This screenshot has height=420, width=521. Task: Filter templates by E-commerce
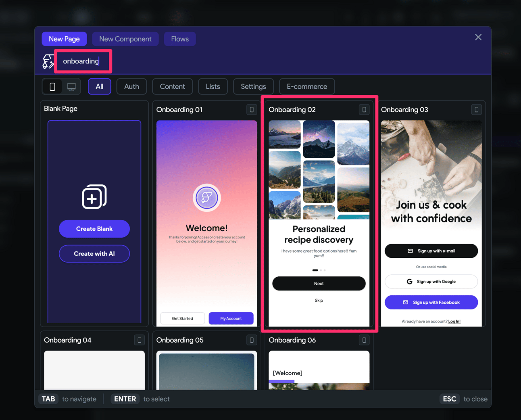[307, 86]
